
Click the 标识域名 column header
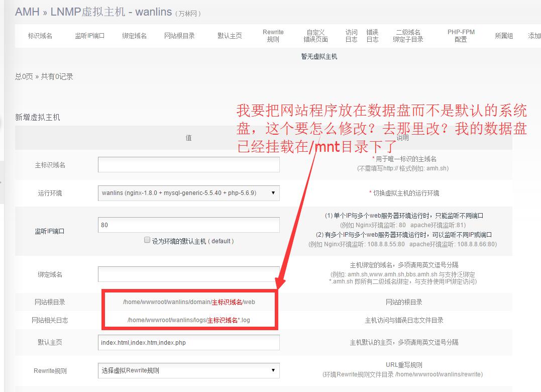40,36
